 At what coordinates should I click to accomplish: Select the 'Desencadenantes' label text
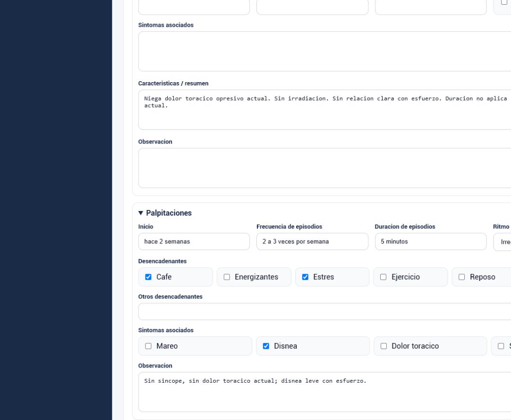tap(162, 261)
